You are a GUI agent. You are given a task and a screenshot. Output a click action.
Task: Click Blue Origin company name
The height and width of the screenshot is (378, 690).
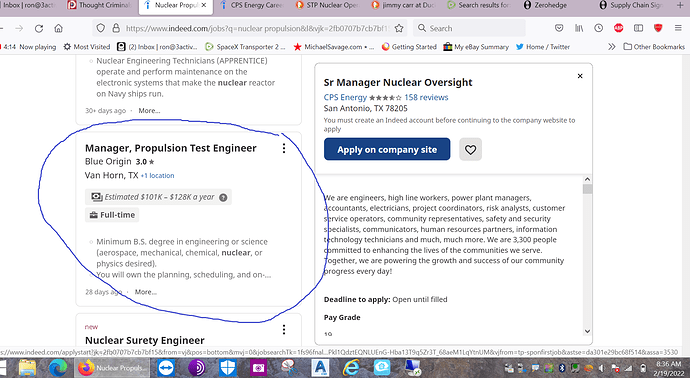(108, 161)
